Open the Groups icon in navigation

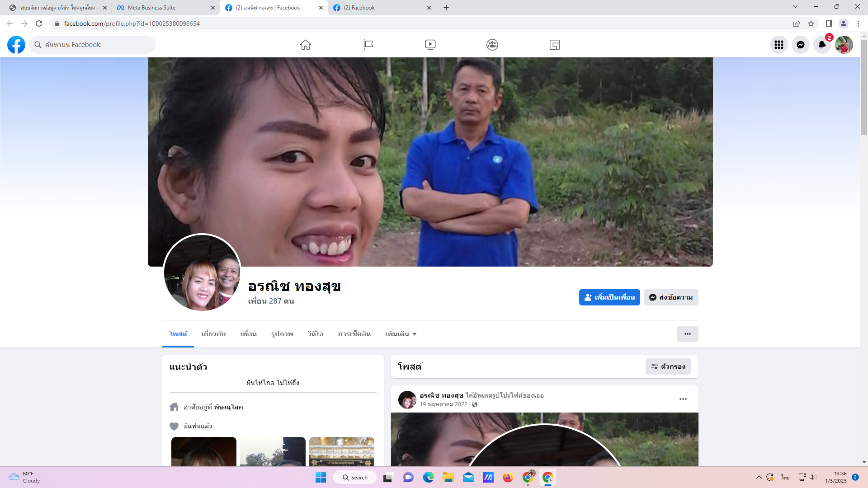coord(492,45)
